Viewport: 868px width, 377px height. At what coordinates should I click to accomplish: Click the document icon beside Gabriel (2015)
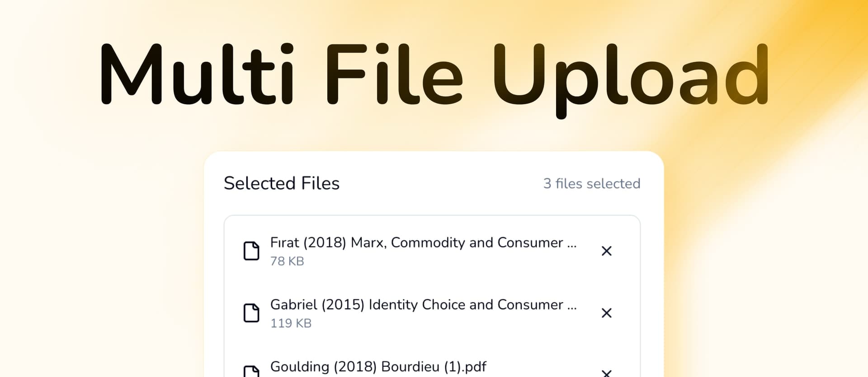click(x=251, y=313)
